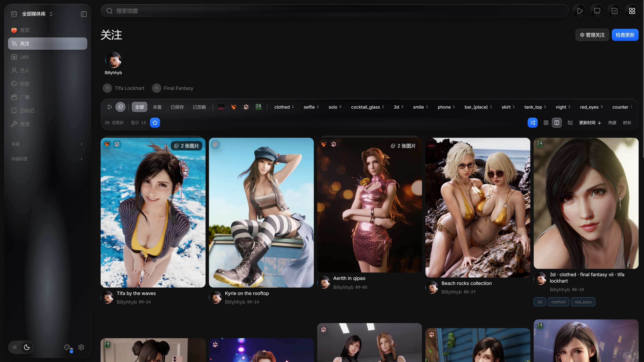Click the 检查更新 button
Image resolution: width=644 pixels, height=362 pixels.
(x=625, y=35)
